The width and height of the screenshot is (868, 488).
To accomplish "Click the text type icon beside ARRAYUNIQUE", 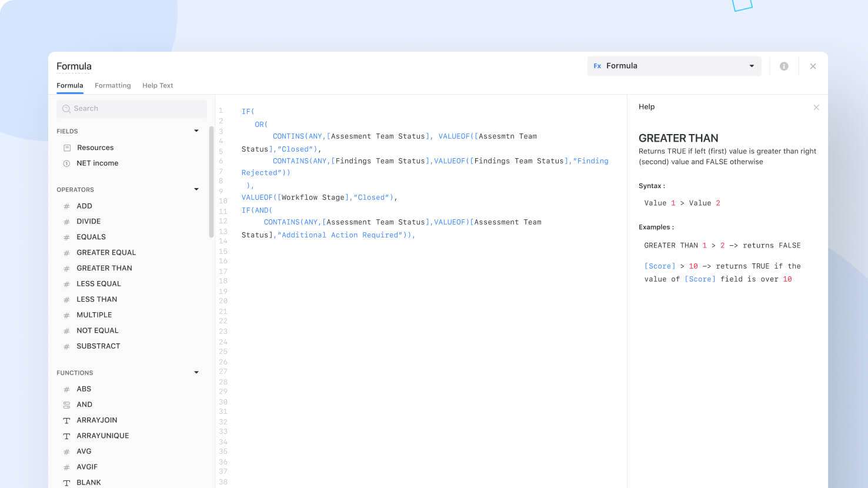I will (x=66, y=436).
